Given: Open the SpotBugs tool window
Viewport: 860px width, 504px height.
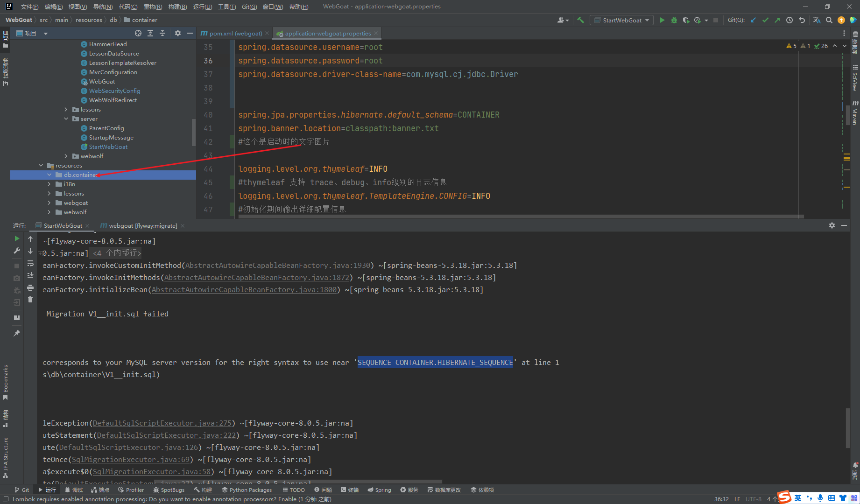Looking at the screenshot, I should click(169, 490).
